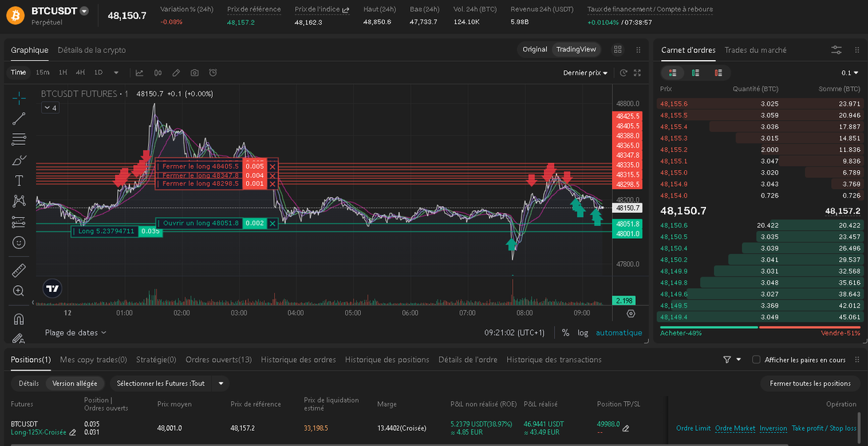This screenshot has width=868, height=446.
Task: Toggle magnet mode for drawings
Action: tap(19, 319)
